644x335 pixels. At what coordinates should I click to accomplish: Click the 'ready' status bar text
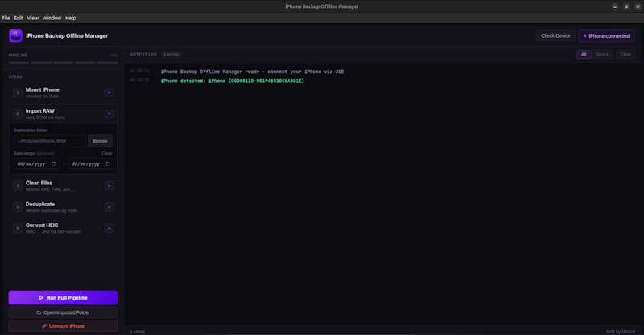pyautogui.click(x=139, y=332)
